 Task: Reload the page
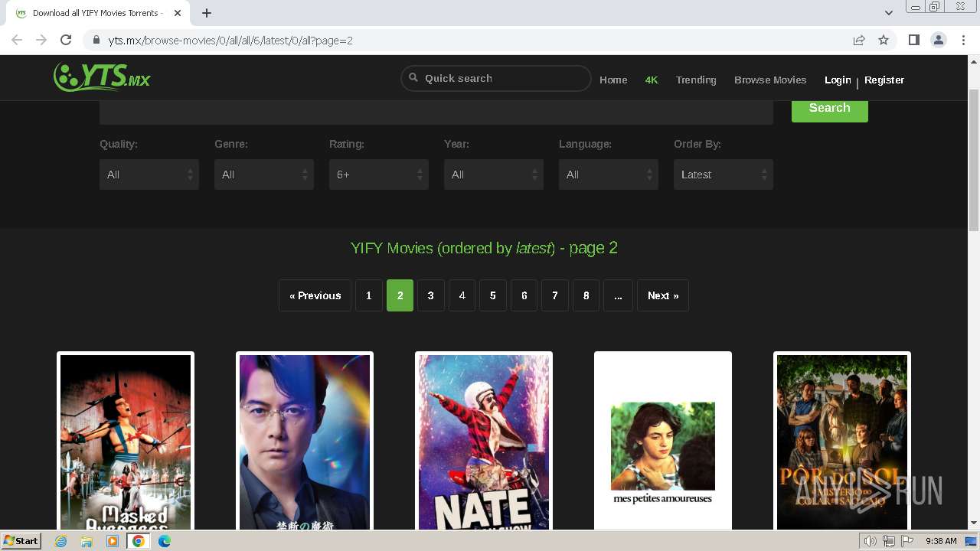click(x=66, y=40)
